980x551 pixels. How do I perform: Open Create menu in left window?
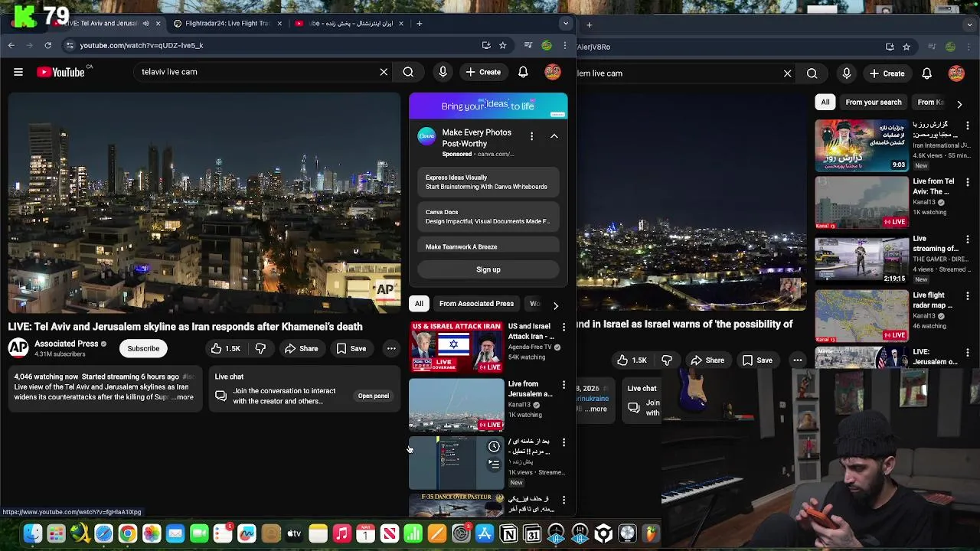(483, 72)
